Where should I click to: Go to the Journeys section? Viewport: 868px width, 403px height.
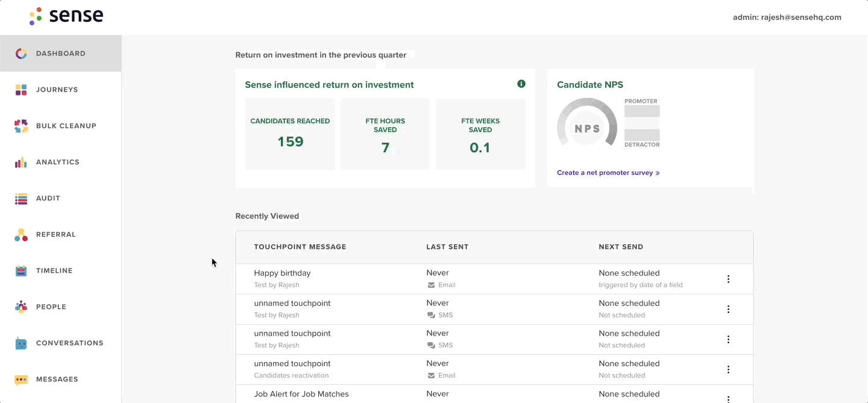[61, 90]
